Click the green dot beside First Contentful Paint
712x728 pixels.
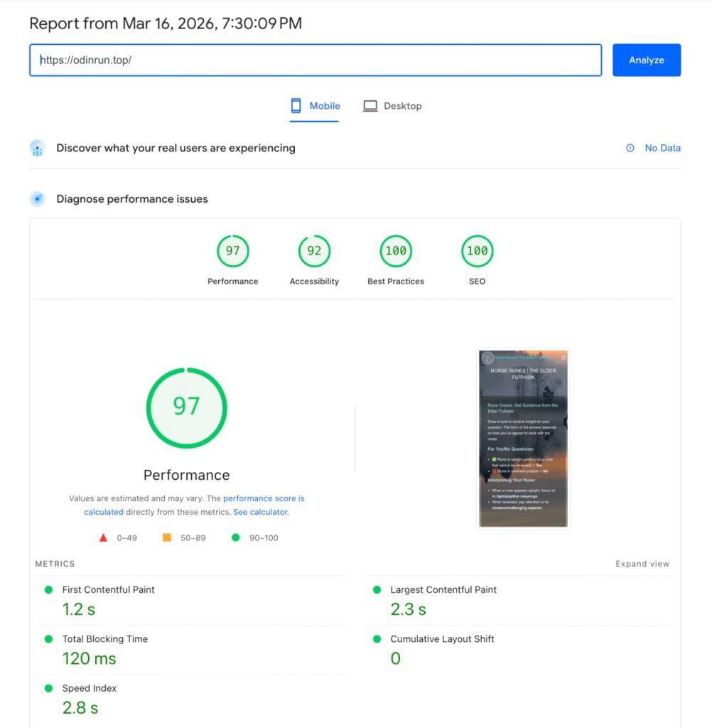pyautogui.click(x=48, y=589)
